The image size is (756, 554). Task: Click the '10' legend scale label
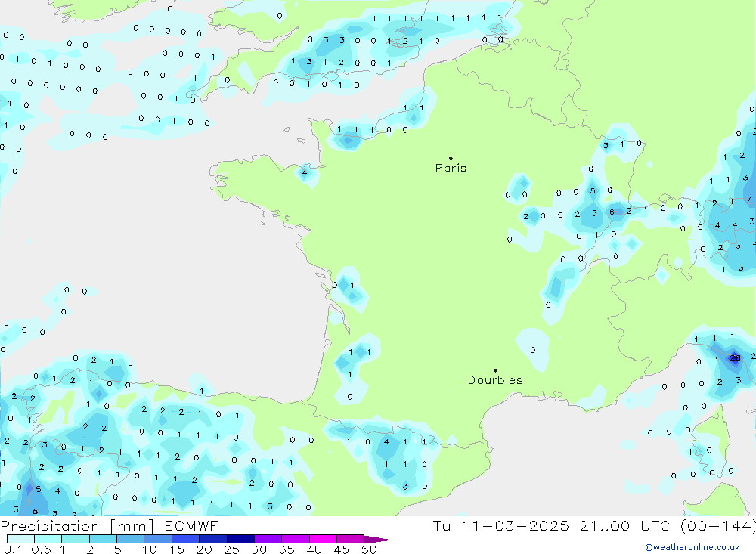150,549
